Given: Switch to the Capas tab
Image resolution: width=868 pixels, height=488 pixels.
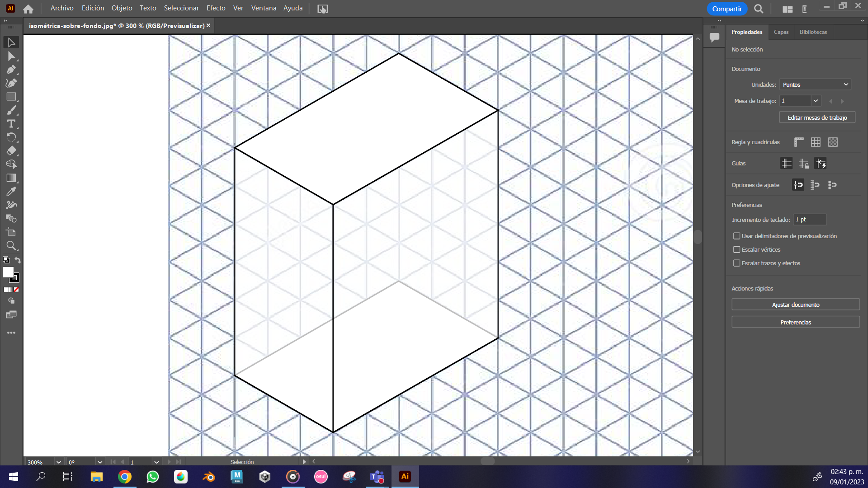Looking at the screenshot, I should pos(781,32).
